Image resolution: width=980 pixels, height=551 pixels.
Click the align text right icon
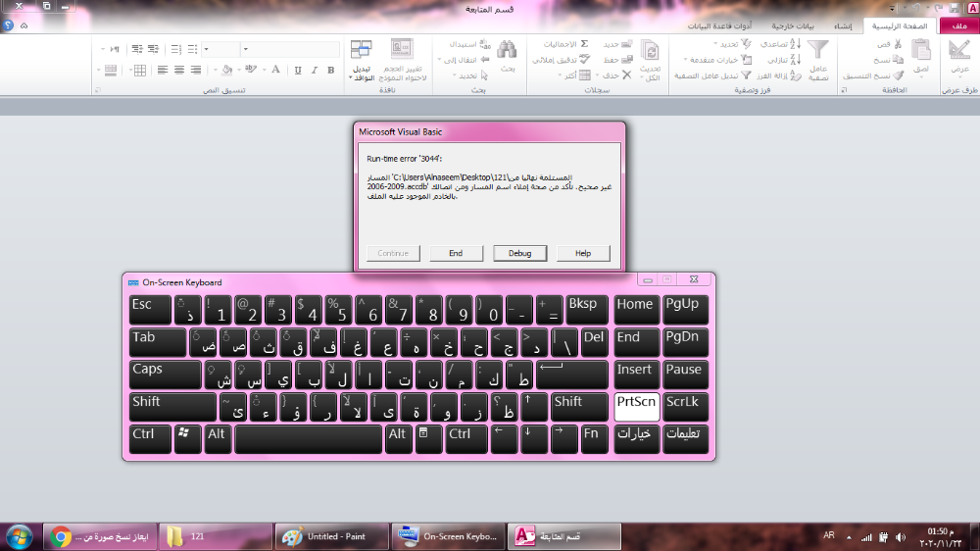pos(196,70)
